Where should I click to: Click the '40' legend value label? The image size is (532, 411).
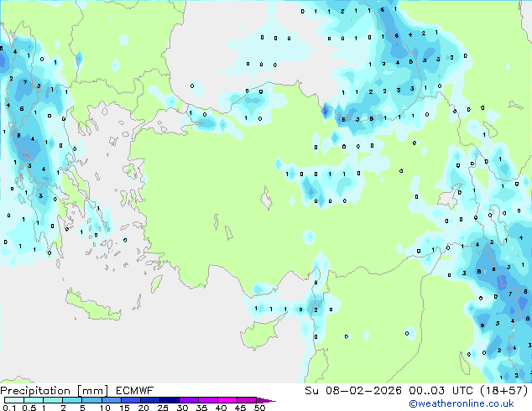pyautogui.click(x=221, y=408)
